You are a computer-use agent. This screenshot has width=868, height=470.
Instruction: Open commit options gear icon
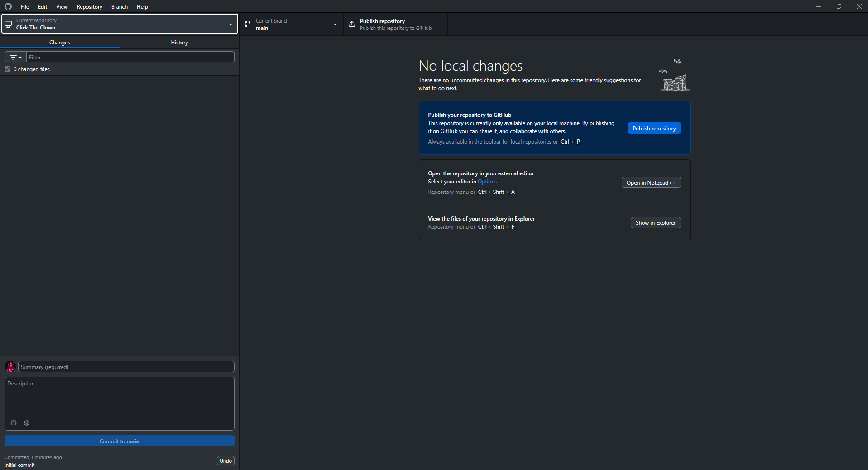(x=27, y=422)
